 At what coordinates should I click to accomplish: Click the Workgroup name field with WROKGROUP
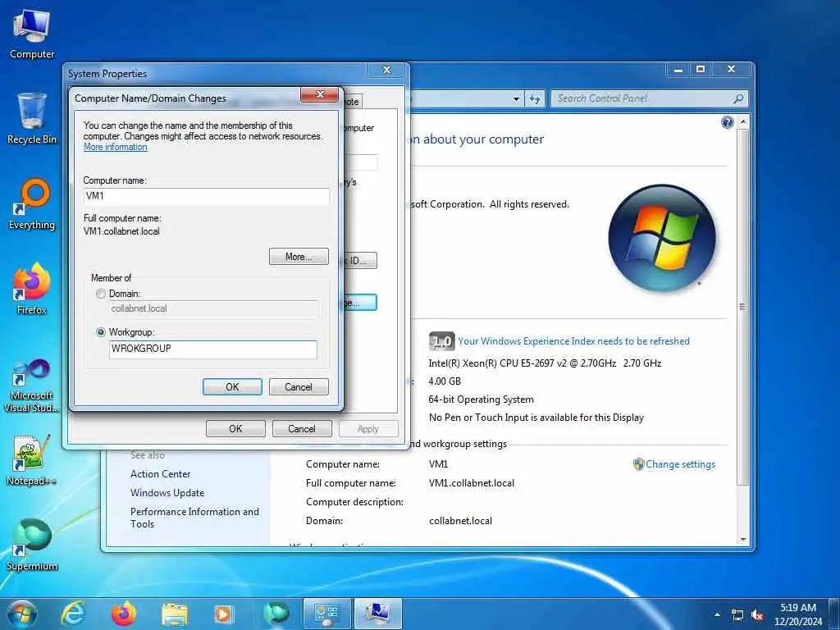point(213,349)
